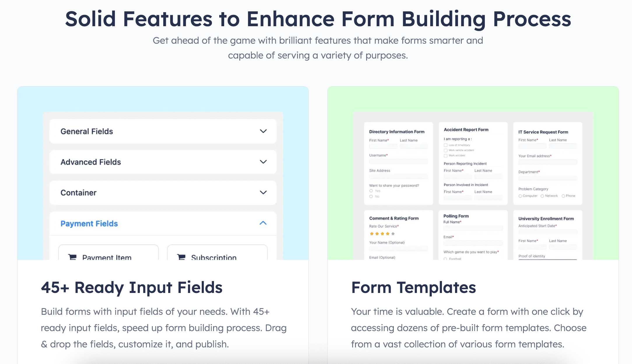
Task: Click the Person Involved in Incident label
Action: pos(466,185)
